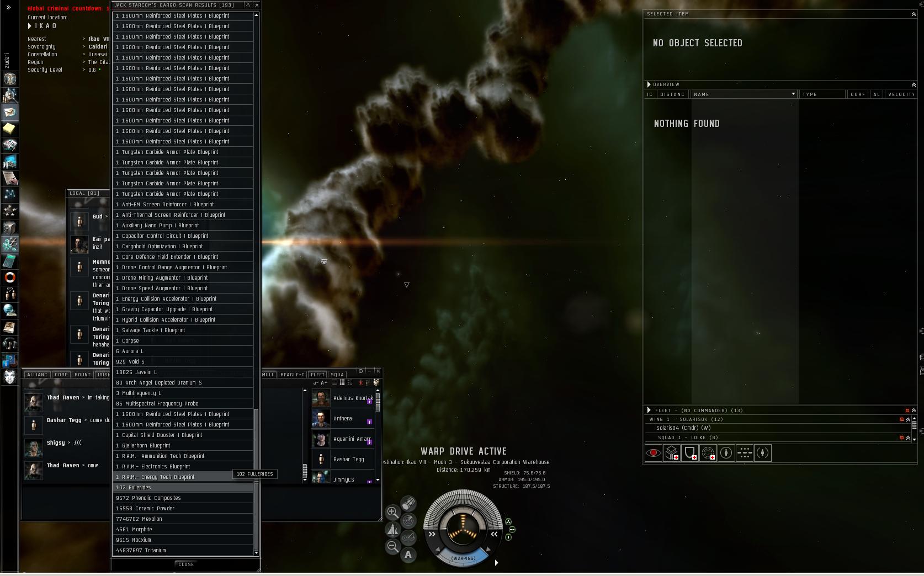Open the red lifebuoy help icon
Screen dimensions: 924x576
tap(9, 277)
